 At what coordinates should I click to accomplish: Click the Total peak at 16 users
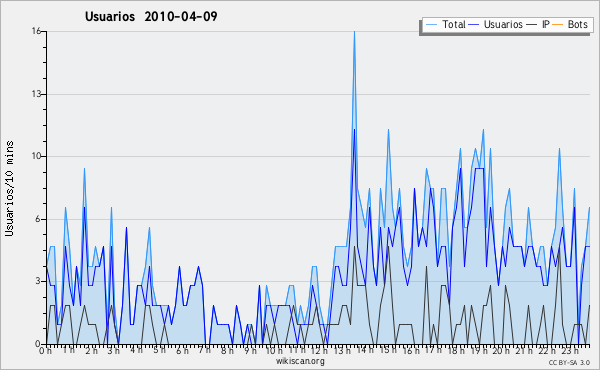[354, 32]
